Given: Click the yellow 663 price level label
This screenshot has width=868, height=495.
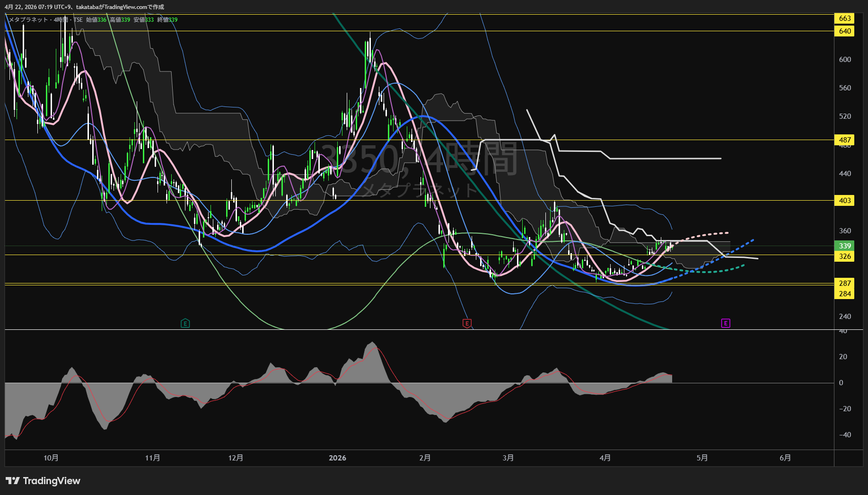Looking at the screenshot, I should click(x=844, y=18).
